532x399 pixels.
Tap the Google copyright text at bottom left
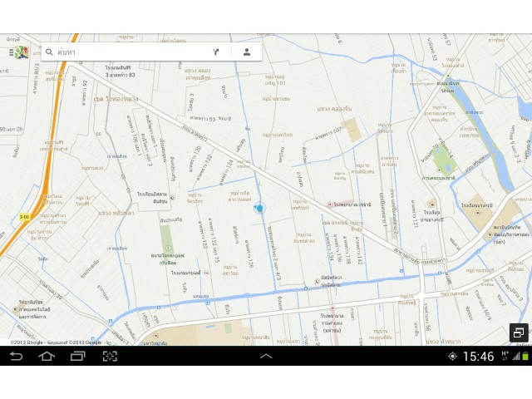tap(56, 342)
